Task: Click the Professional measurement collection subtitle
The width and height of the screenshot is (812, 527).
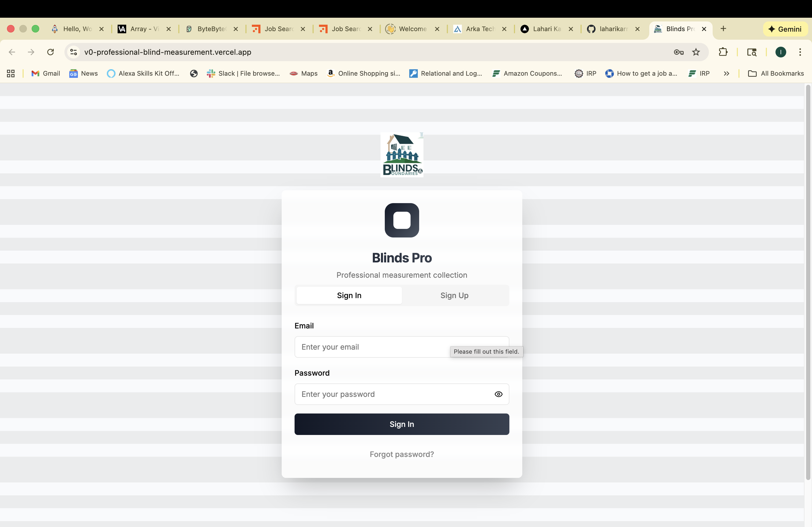Action: pyautogui.click(x=402, y=275)
